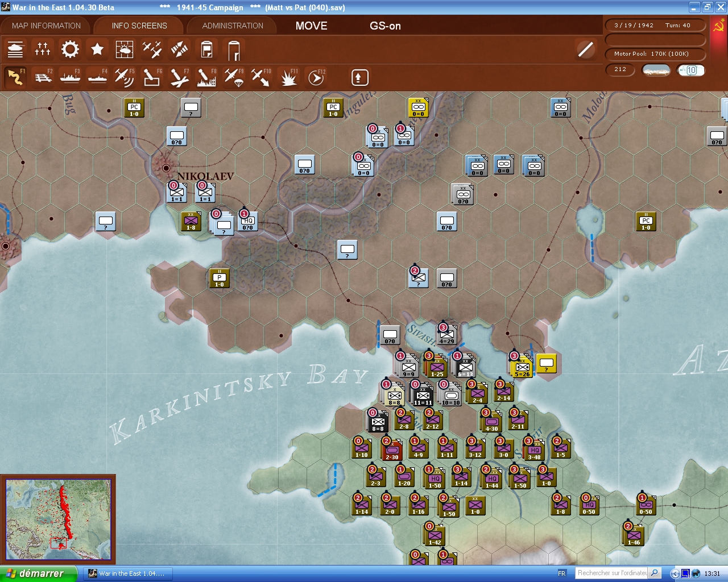Image resolution: width=728 pixels, height=582 pixels.
Task: Click the snow ground condition indicator showing 10
Action: click(691, 70)
